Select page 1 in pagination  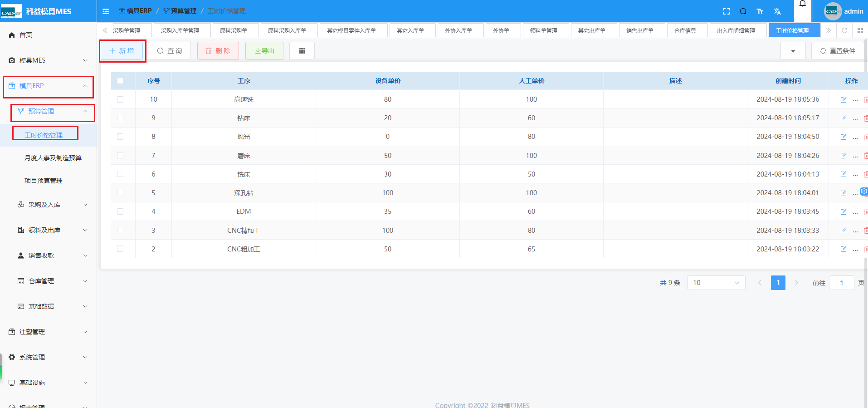click(x=778, y=283)
